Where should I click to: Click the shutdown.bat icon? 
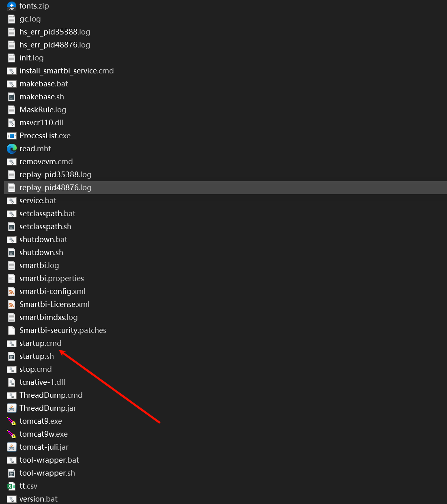(x=12, y=240)
